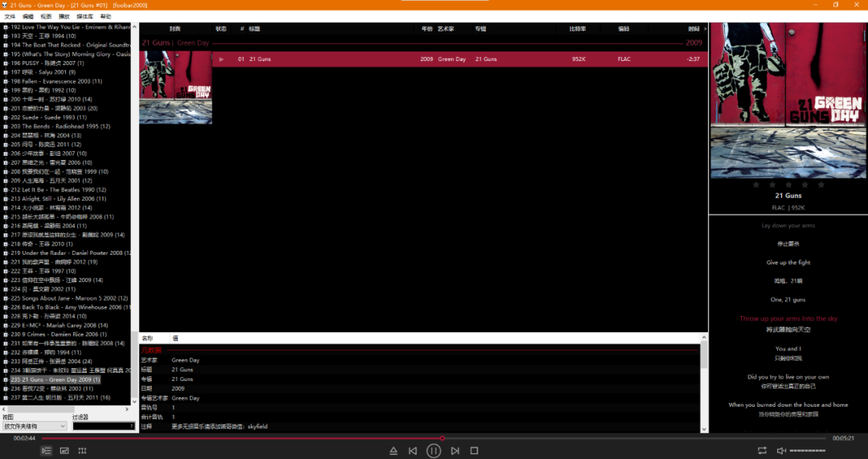Open the 编辑 menu
This screenshot has height=459, width=868.
click(x=27, y=17)
